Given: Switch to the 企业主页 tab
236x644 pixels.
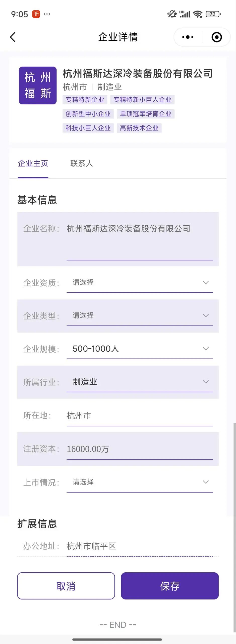Looking at the screenshot, I should click(x=33, y=164).
